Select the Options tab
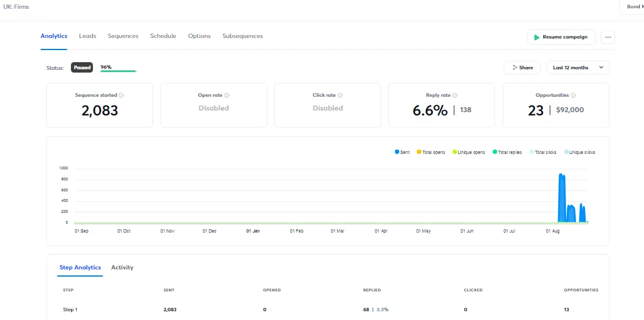Screen dimensions: 644x320 pyautogui.click(x=199, y=36)
